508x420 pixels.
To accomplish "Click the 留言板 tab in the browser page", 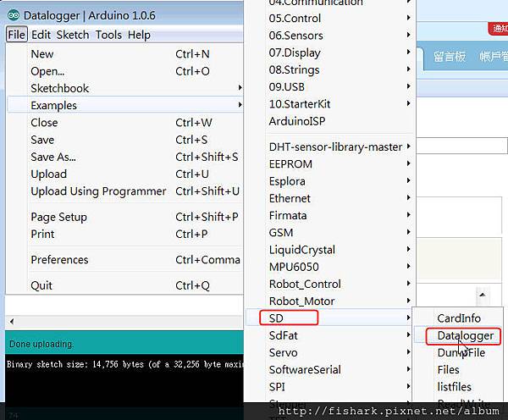I will tap(449, 57).
